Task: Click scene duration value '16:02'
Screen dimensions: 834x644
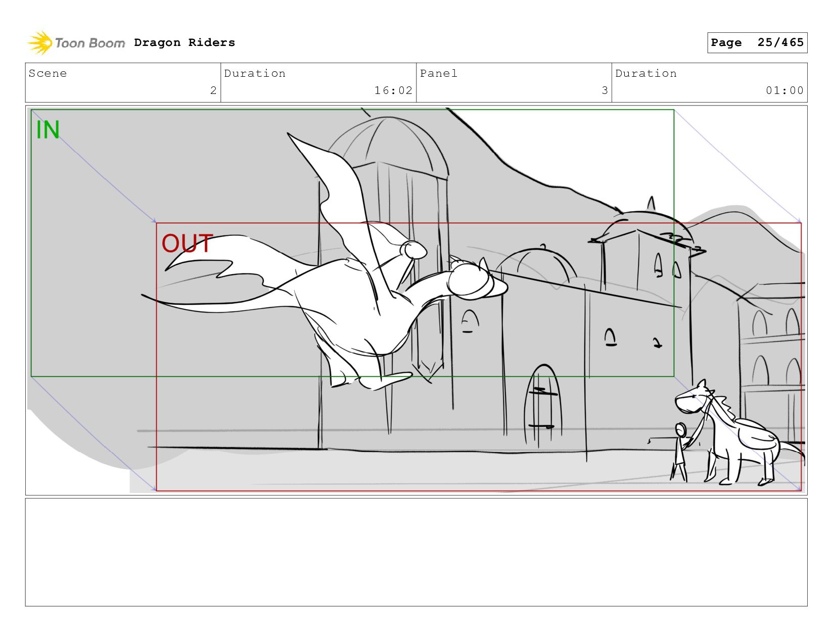Action: point(393,90)
